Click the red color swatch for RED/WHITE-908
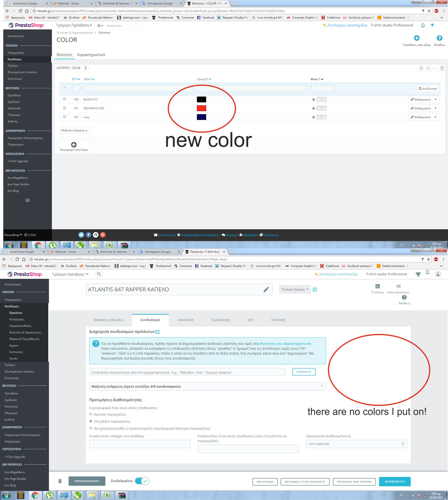Viewport: 448px width, 500px height. pos(201,108)
